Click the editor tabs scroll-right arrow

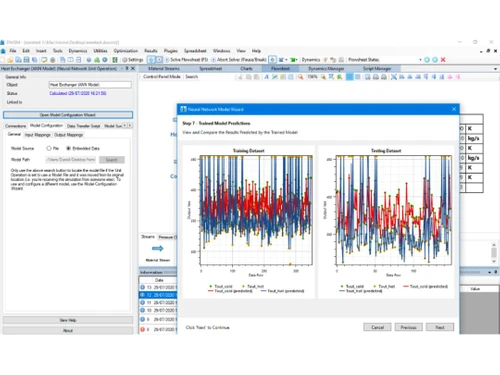point(130,126)
